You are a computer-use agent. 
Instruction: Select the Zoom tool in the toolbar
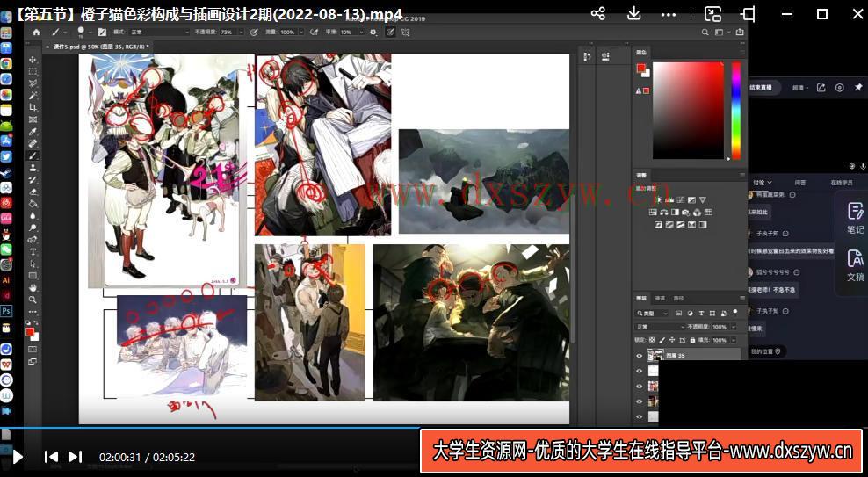[x=33, y=300]
